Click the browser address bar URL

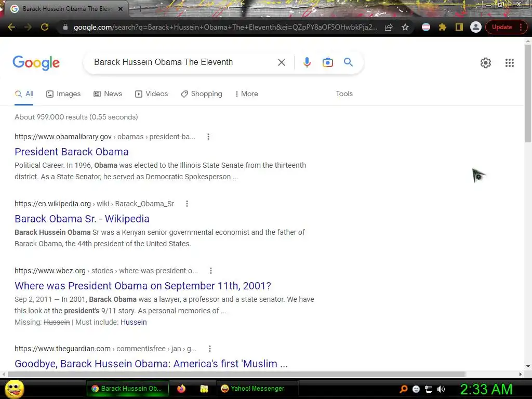[x=225, y=27]
